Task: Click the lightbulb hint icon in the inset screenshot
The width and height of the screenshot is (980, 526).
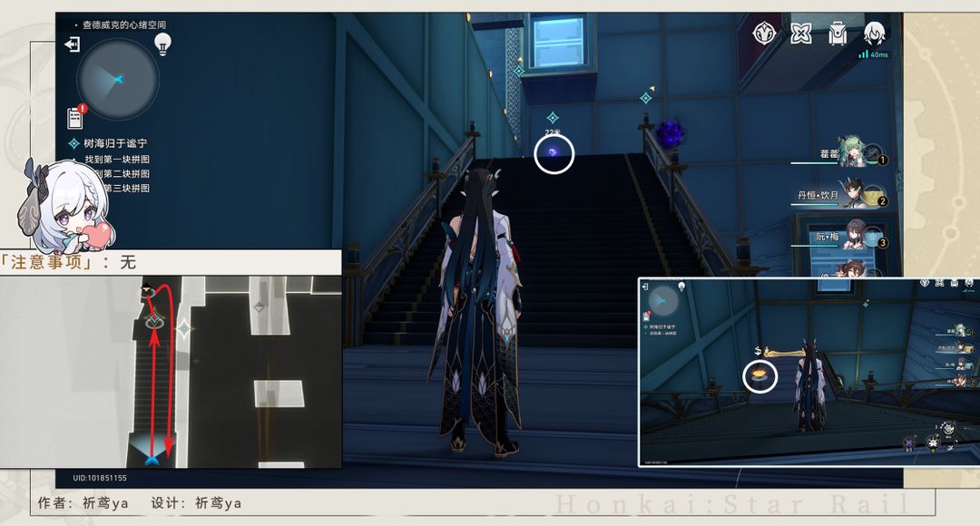Action: click(681, 287)
